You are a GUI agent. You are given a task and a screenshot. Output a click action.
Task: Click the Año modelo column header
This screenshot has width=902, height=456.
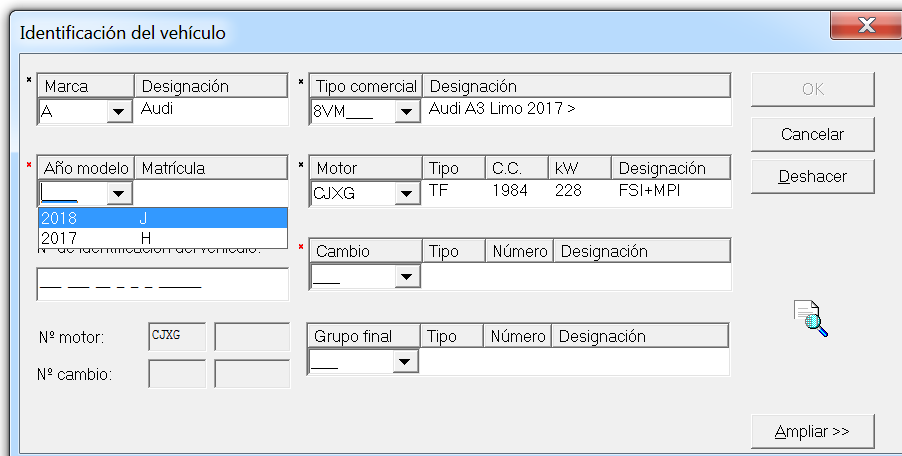pyautogui.click(x=86, y=168)
